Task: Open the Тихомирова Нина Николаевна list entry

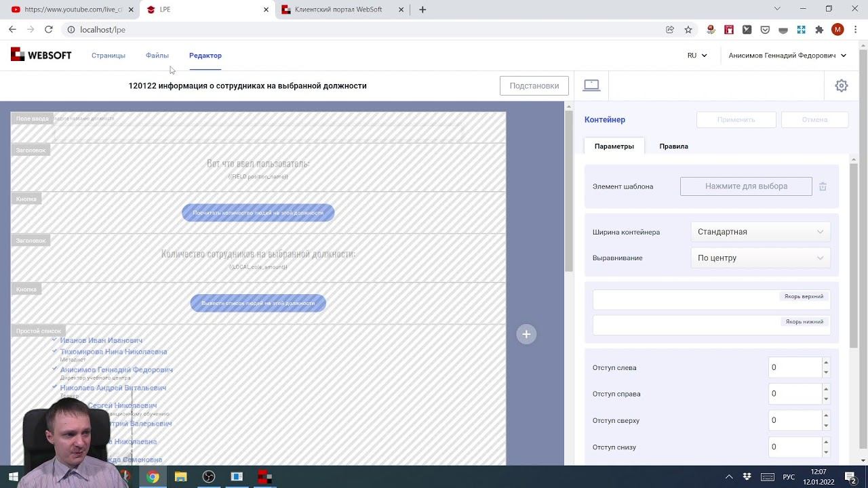Action: [x=113, y=352]
